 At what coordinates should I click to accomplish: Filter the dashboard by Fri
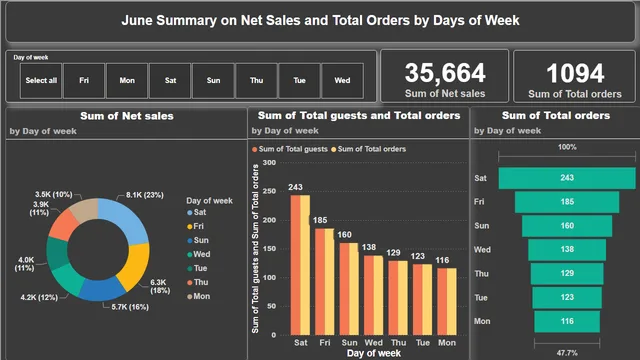pos(84,81)
